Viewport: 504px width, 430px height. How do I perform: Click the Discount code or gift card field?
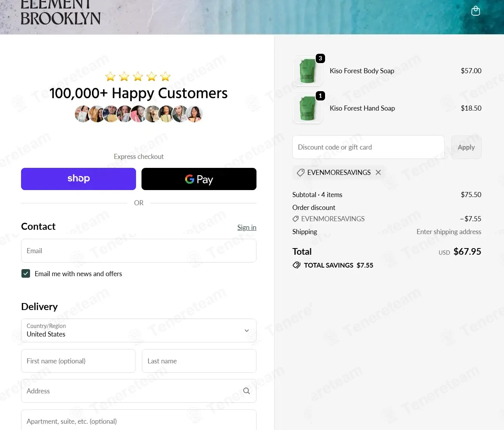tap(368, 147)
